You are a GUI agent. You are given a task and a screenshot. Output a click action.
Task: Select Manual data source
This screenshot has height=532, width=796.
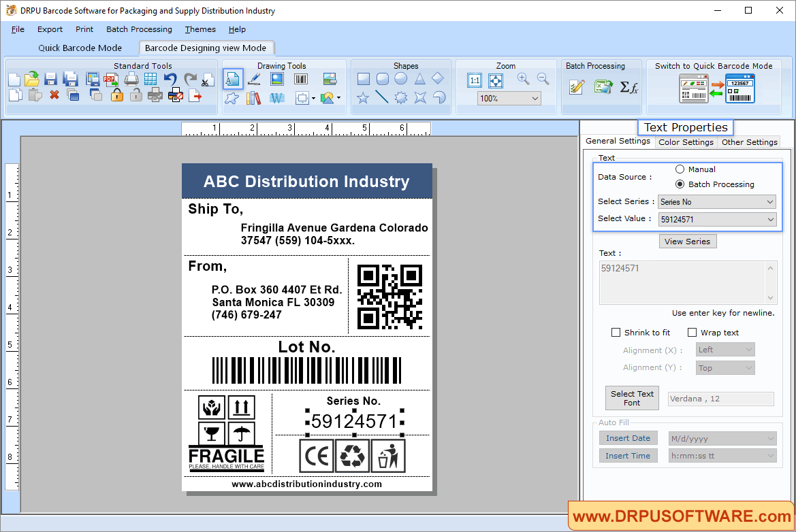tap(680, 169)
